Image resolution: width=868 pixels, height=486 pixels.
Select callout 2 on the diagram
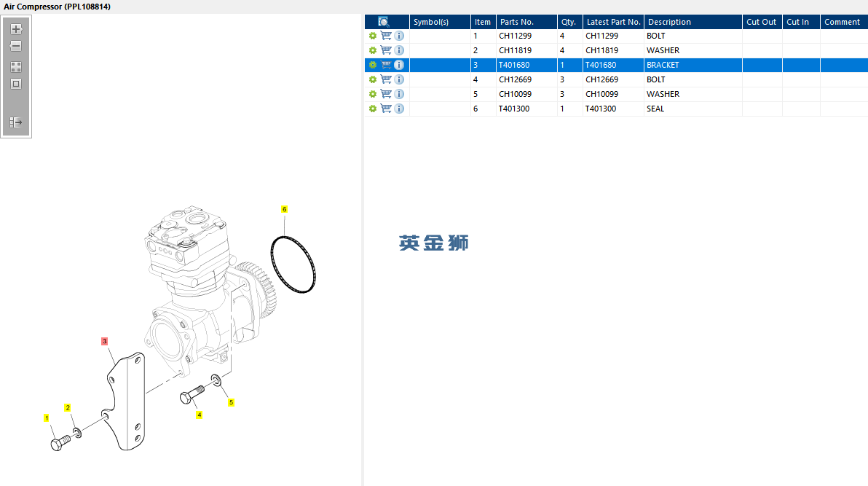click(x=68, y=408)
